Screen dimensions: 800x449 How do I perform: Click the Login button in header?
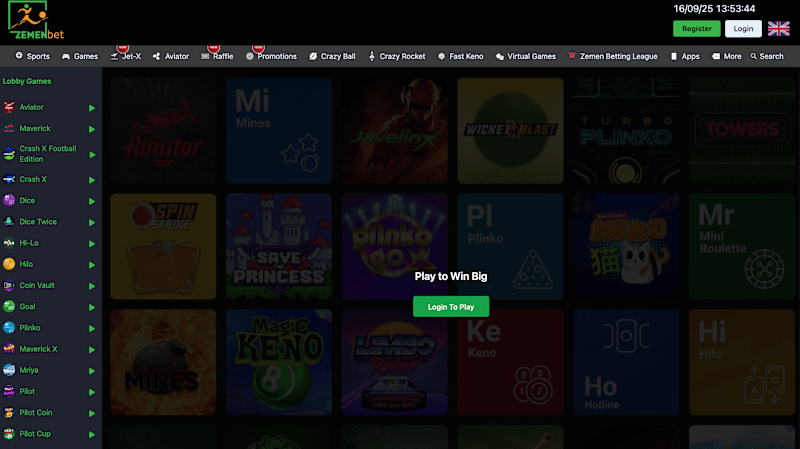(743, 29)
